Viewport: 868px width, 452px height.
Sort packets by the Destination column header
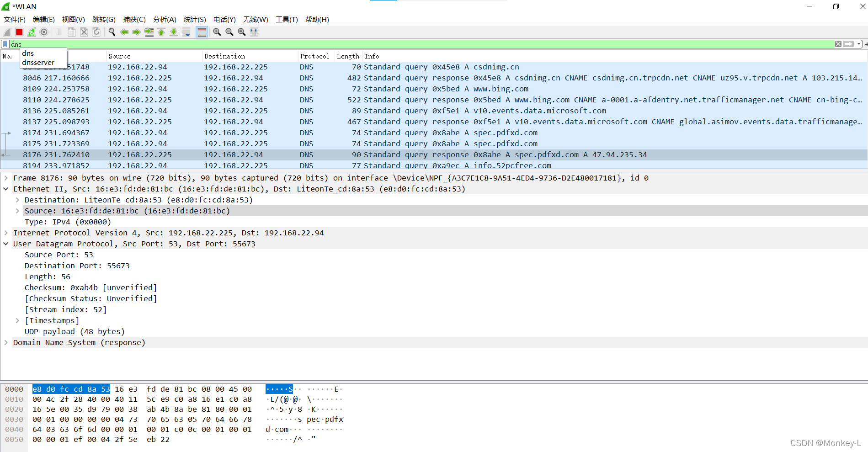pos(250,56)
